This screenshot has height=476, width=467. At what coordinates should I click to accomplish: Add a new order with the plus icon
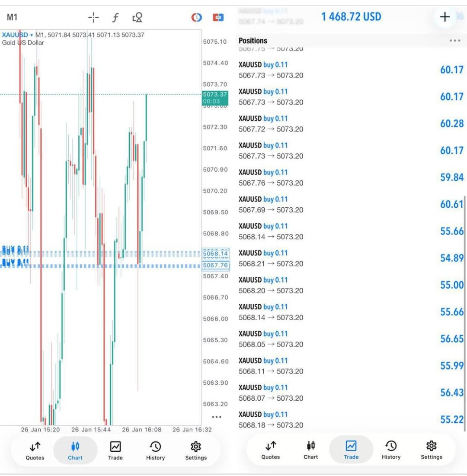[445, 17]
